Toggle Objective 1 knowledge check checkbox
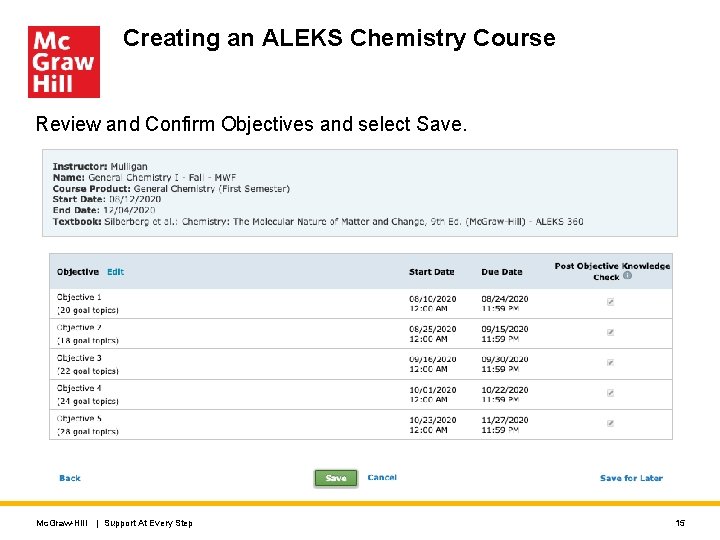The width and height of the screenshot is (720, 540). (610, 302)
